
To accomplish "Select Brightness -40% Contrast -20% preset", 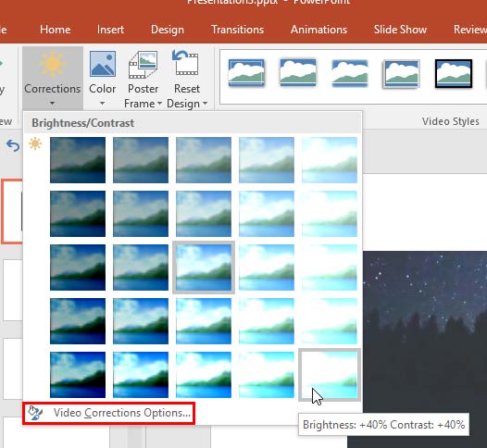I will coord(78,214).
